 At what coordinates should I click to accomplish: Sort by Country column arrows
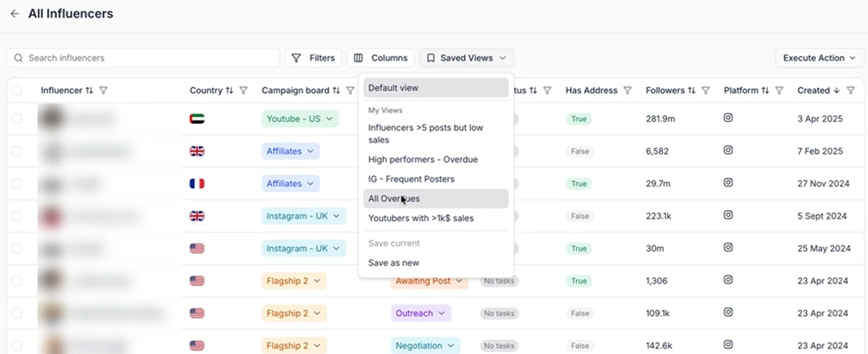click(229, 90)
